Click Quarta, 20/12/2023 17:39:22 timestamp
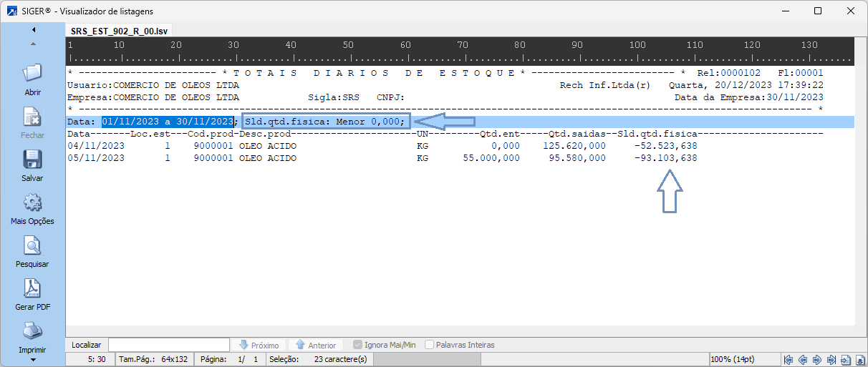Screen dimensions: 868x367 [746, 85]
